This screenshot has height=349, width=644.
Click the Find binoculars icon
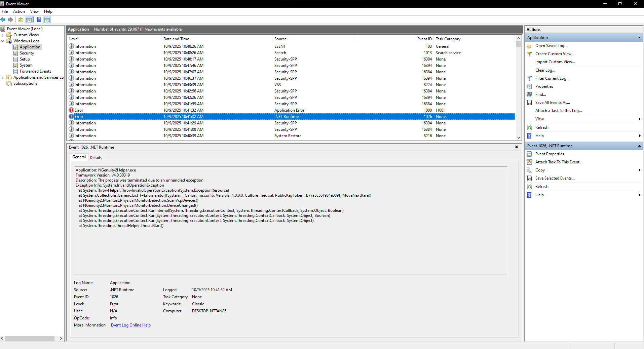click(x=529, y=94)
